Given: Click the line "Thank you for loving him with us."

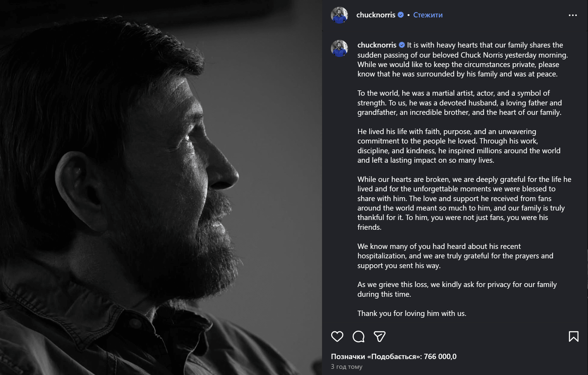Looking at the screenshot, I should [x=412, y=313].
